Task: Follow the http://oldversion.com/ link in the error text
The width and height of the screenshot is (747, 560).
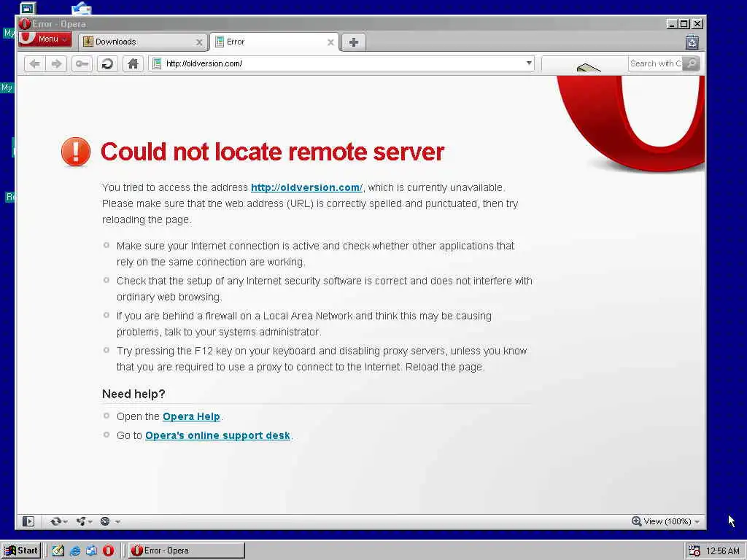Action: tap(306, 187)
